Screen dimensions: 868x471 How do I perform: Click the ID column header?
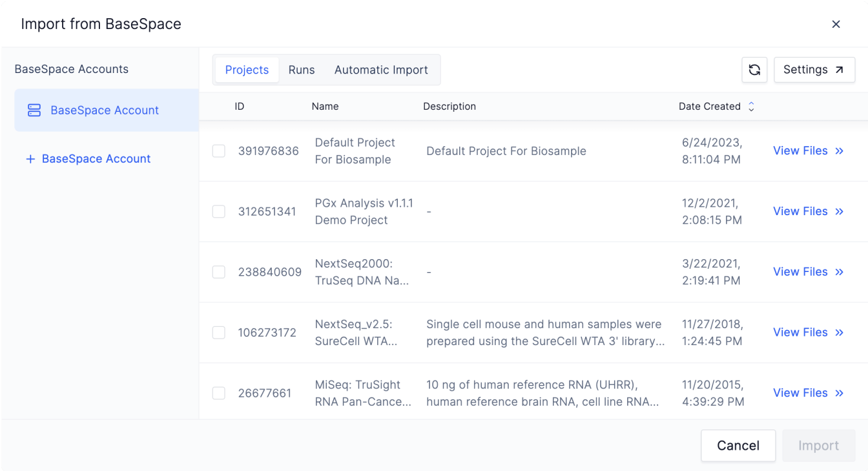click(x=240, y=107)
